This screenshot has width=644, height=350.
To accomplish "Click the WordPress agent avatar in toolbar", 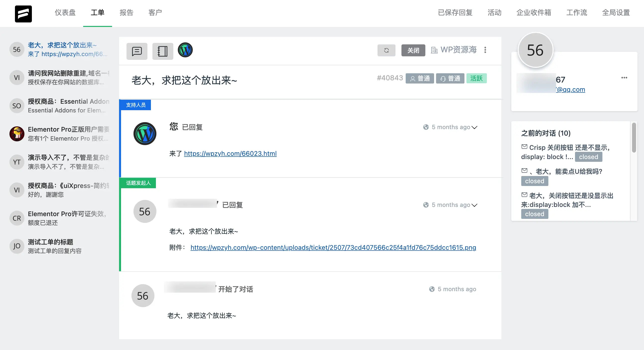I will pos(185,50).
